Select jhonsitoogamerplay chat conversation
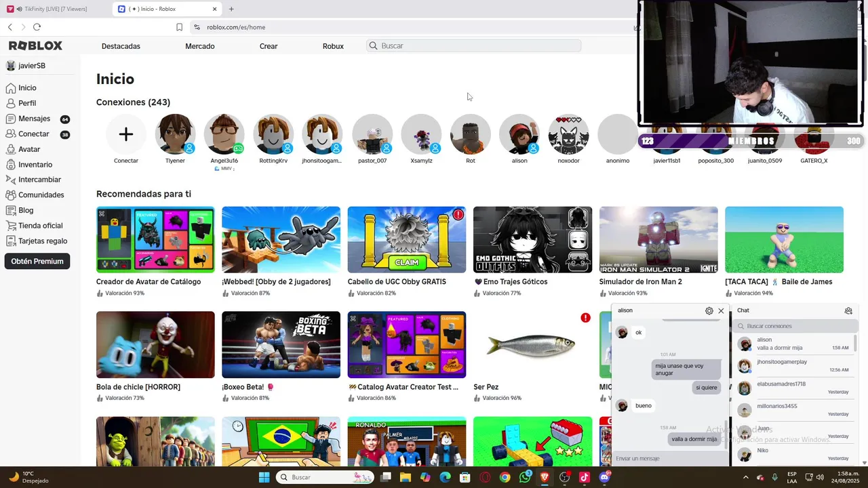Screen dimensions: 868x488 tap(794, 366)
